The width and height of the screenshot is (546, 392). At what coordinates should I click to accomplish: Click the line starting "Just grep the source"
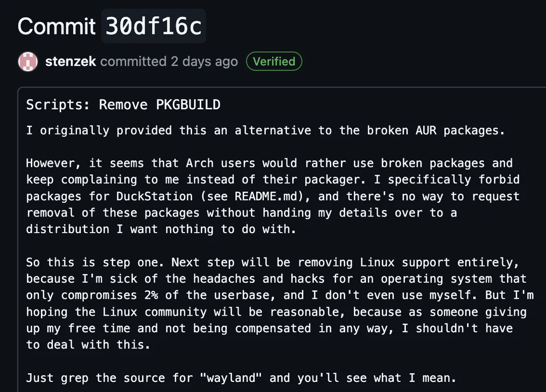[241, 378]
